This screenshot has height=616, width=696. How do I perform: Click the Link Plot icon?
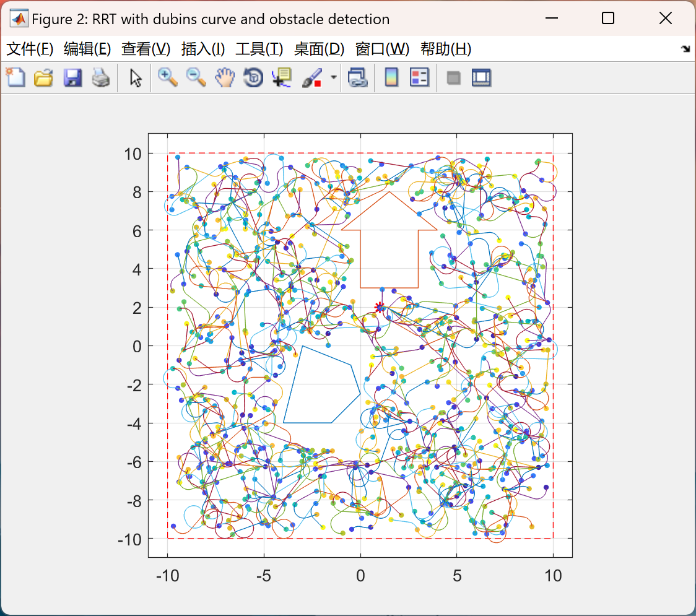pos(358,78)
